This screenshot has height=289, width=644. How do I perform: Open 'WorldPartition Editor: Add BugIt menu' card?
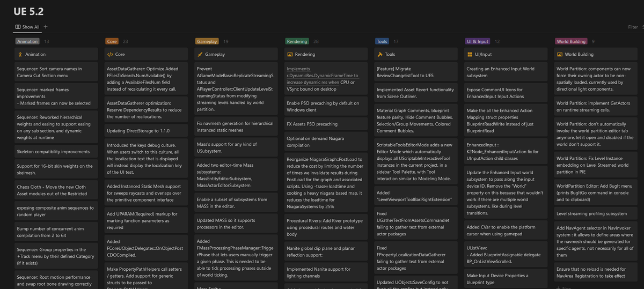click(x=596, y=193)
